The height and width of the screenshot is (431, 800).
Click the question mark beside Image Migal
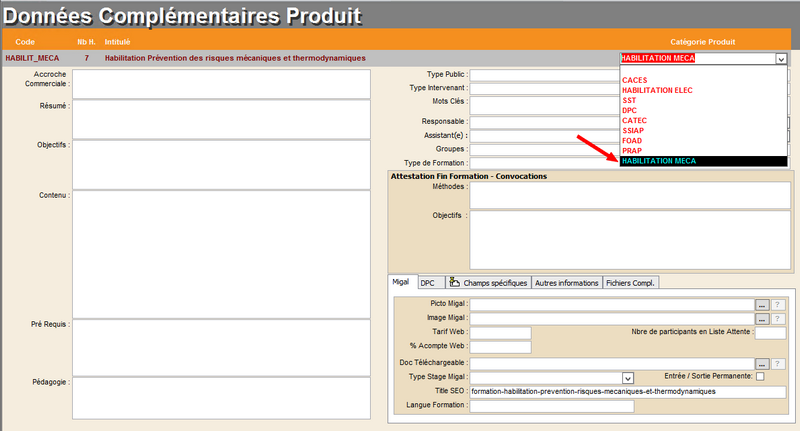point(779,318)
